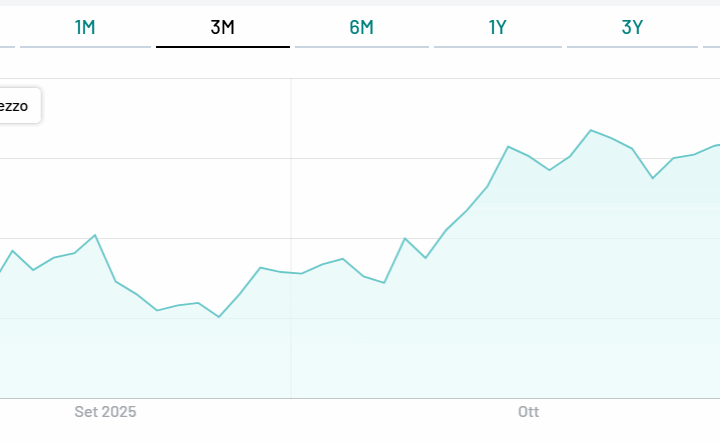
Task: Click the dip right after the October high
Action: (x=653, y=178)
